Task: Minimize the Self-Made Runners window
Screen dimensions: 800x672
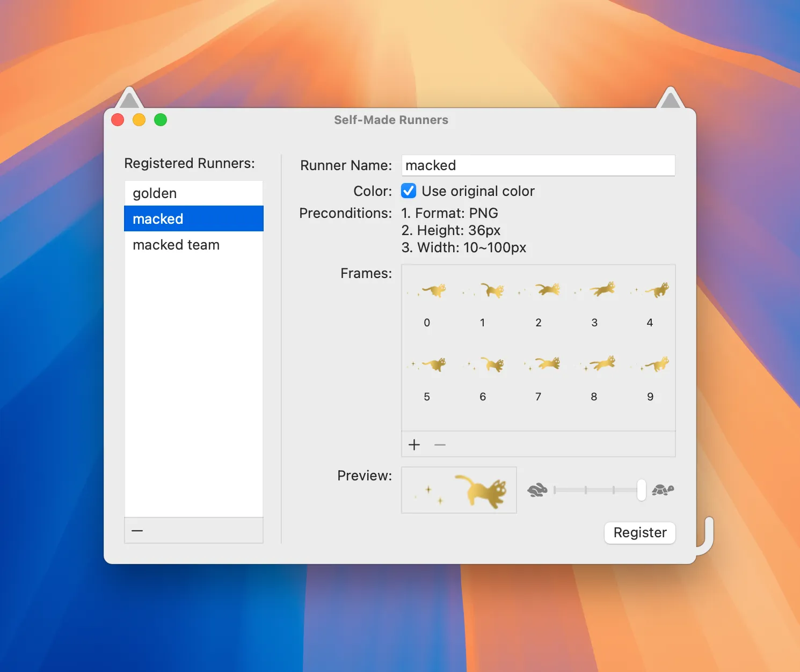Action: coord(139,120)
